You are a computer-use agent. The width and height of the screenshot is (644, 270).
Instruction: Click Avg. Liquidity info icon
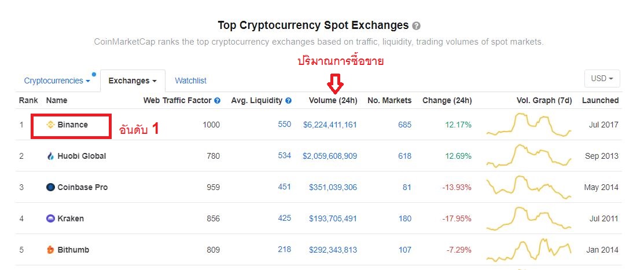[x=288, y=101]
